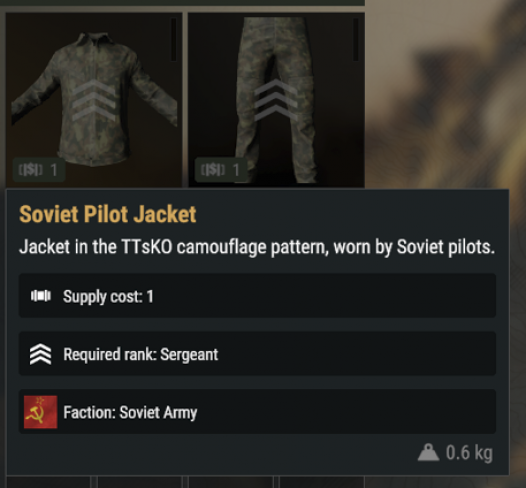Click the blurred background right of trousers
This screenshot has height=488, width=526.
(445, 94)
